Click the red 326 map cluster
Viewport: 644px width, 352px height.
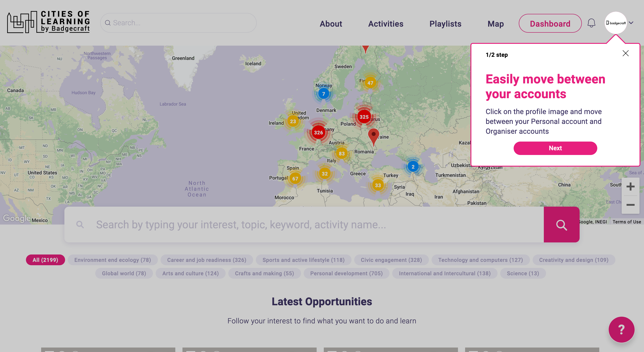318,132
